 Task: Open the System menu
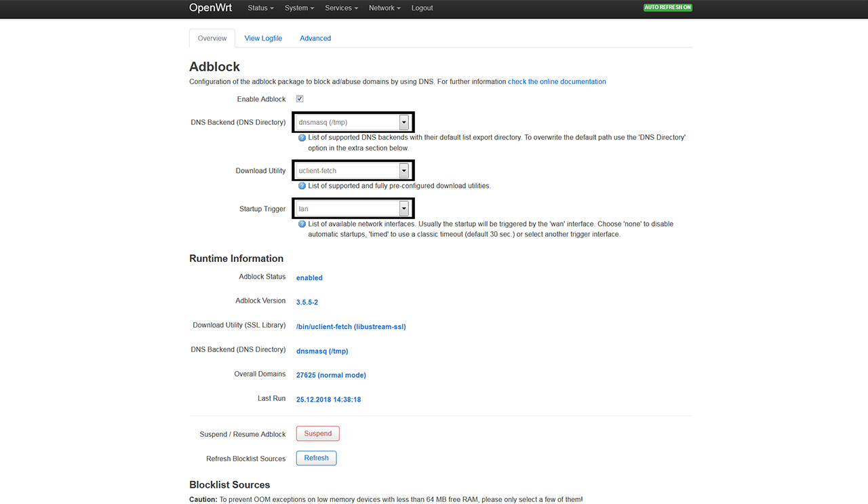click(x=299, y=8)
